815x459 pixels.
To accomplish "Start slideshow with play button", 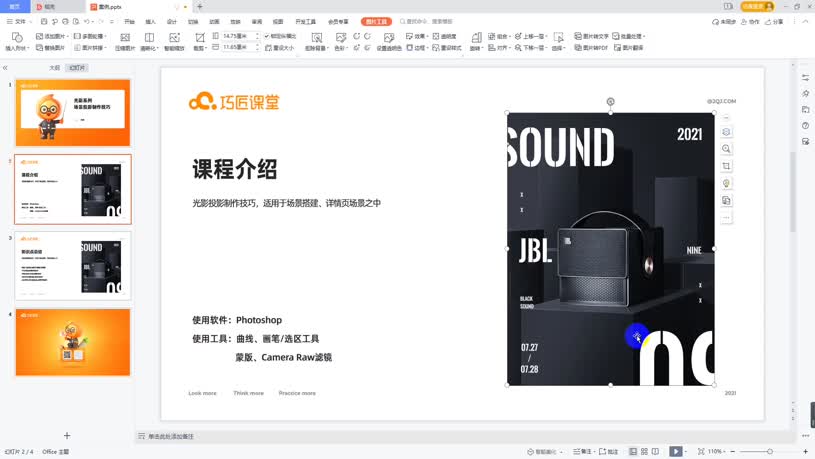I will tap(675, 451).
